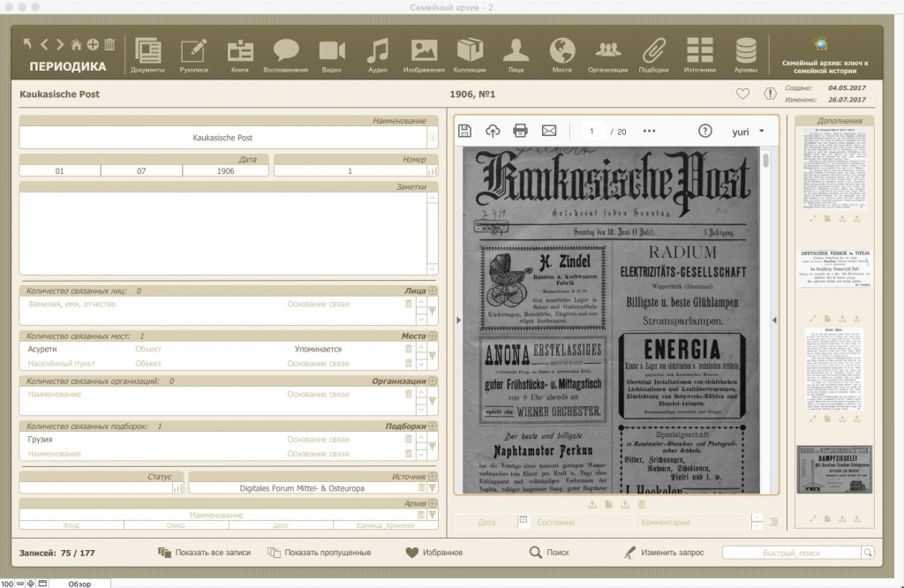Open the Книги section
Screen dimensions: 904x588
coord(240,56)
